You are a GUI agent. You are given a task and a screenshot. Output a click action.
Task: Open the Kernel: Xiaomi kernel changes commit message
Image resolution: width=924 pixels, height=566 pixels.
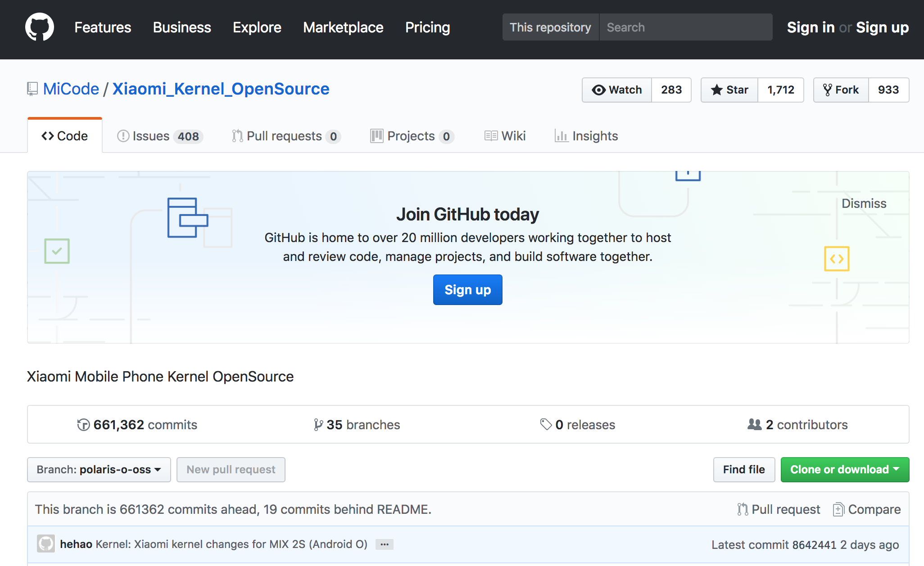coord(231,544)
